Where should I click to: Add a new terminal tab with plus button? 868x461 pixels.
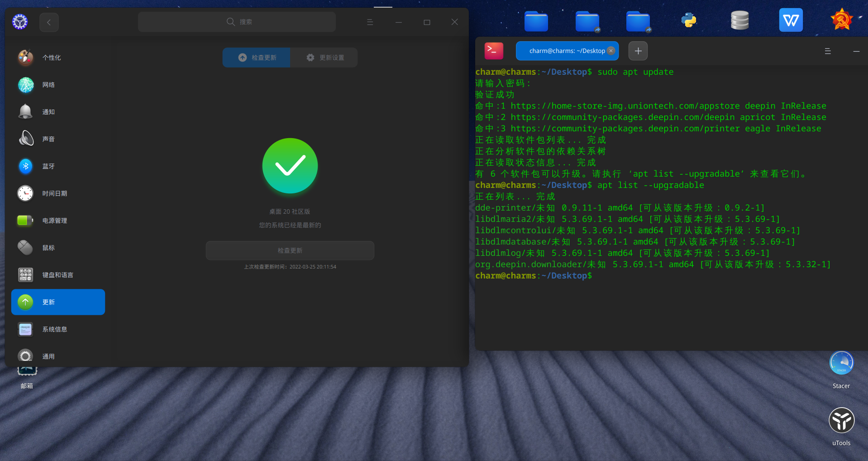tap(638, 51)
